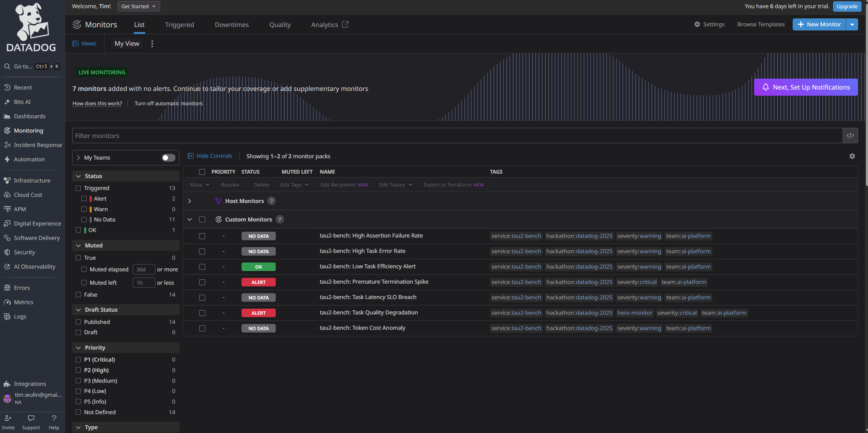Click the table settings gear icon
The height and width of the screenshot is (433, 868).
(852, 156)
